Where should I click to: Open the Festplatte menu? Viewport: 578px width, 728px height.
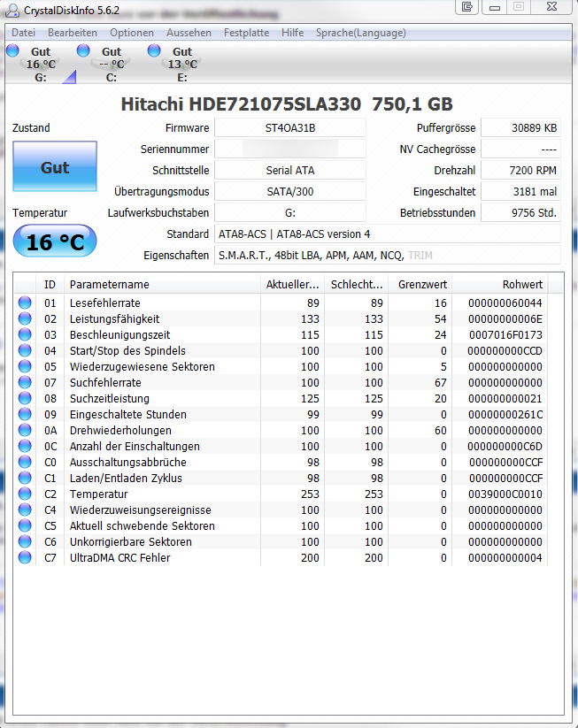point(246,33)
